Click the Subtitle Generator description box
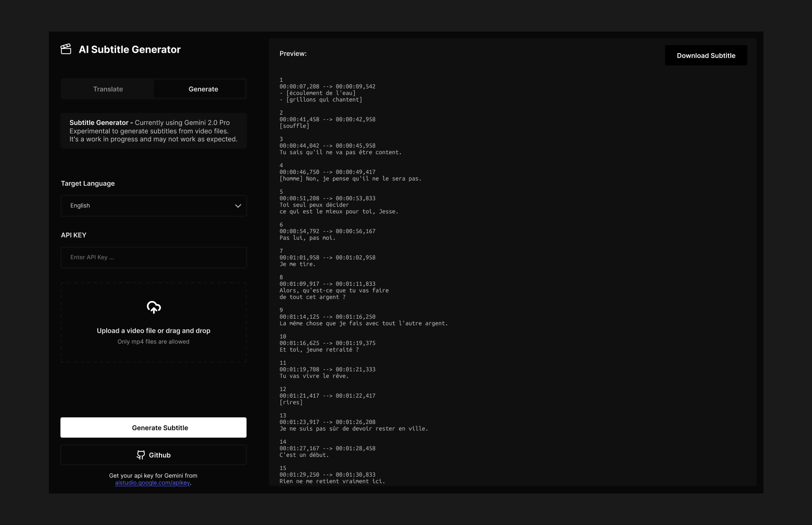 [153, 131]
